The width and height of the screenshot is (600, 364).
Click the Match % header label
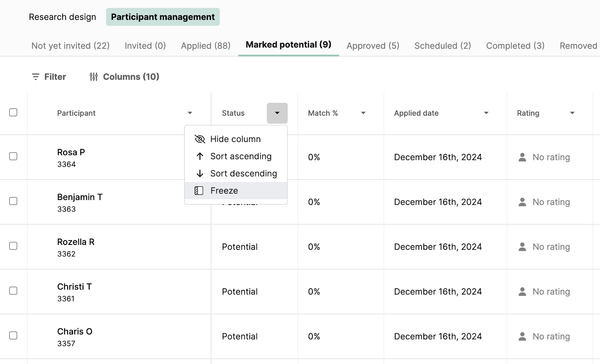coord(323,113)
